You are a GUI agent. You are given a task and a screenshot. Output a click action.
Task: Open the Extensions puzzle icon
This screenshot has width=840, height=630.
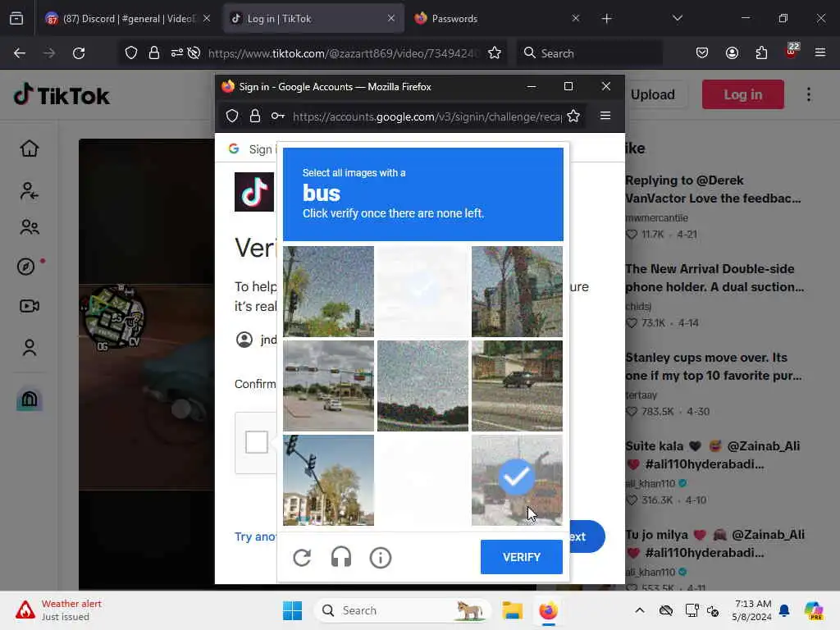(x=761, y=53)
